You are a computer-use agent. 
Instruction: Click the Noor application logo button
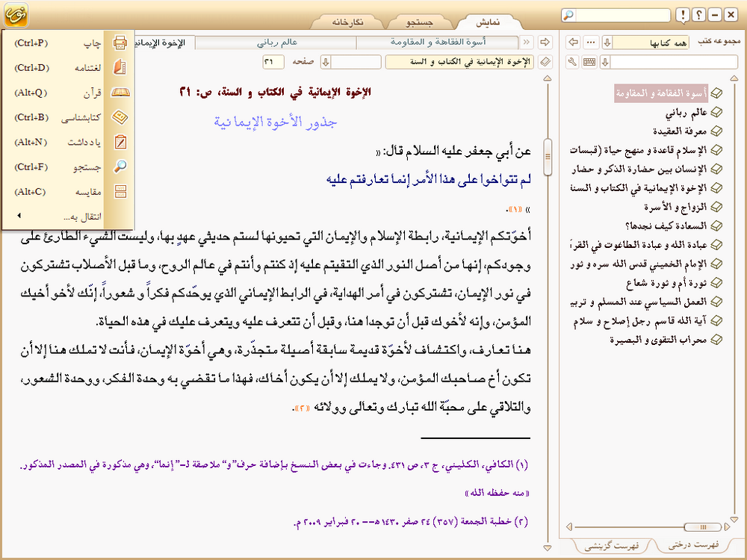pos(16,15)
